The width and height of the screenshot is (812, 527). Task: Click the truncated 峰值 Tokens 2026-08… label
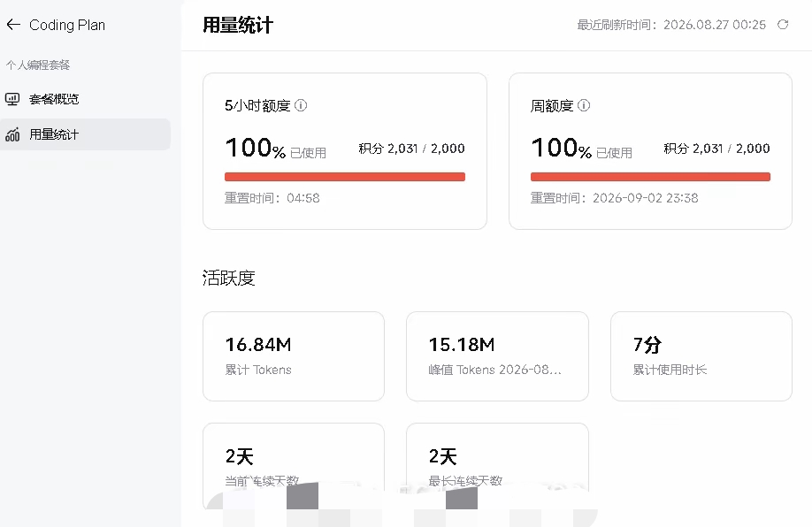click(494, 370)
